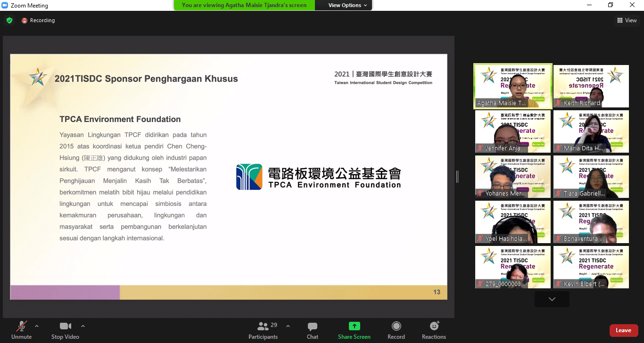The width and height of the screenshot is (644, 343).
Task: Click the Zoom Meeting app icon in title bar
Action: [5, 5]
